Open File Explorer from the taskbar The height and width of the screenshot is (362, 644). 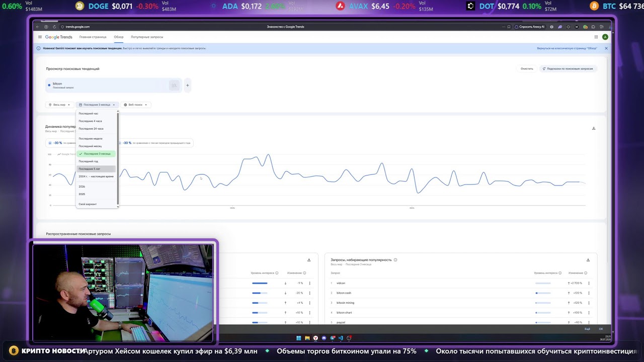click(x=307, y=338)
